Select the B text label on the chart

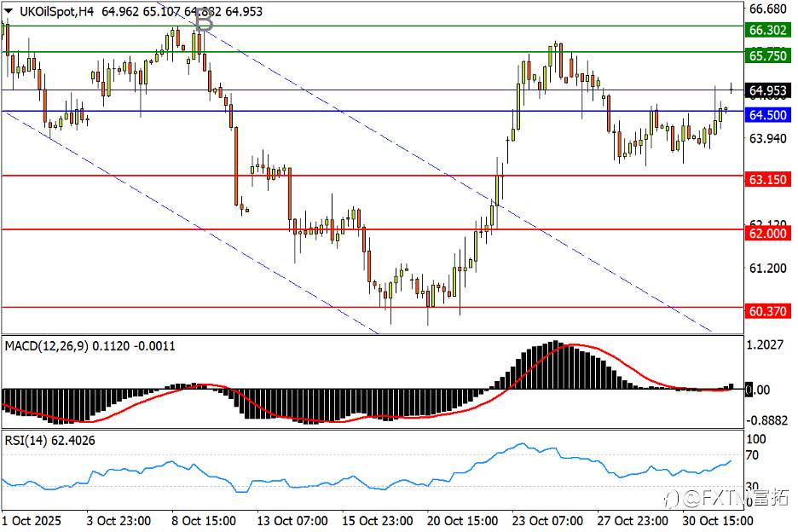coord(204,21)
